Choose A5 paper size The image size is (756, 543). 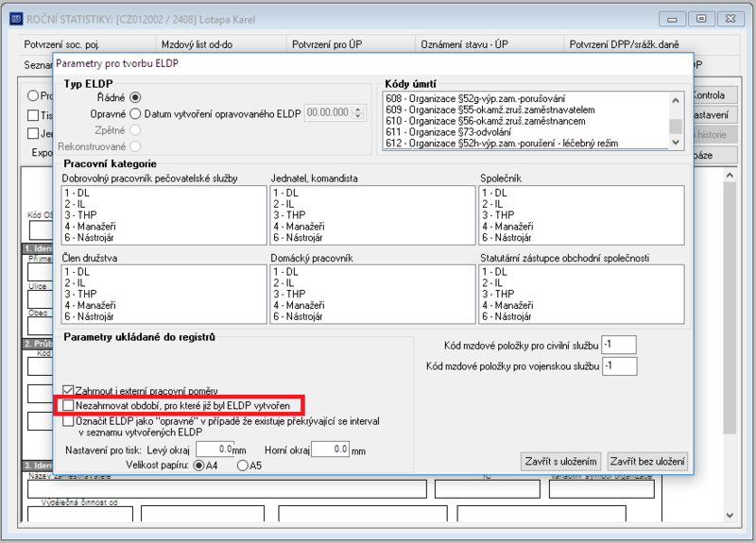click(243, 466)
